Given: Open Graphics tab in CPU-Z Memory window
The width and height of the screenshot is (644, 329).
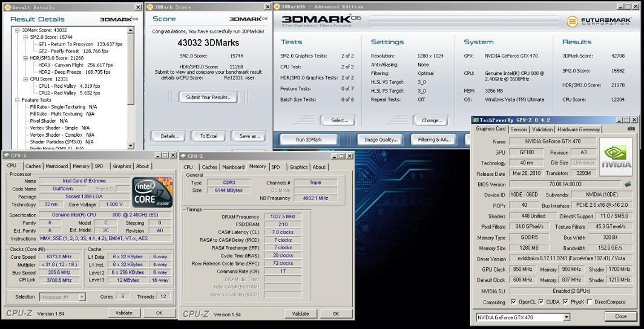Looking at the screenshot, I should click(298, 167).
